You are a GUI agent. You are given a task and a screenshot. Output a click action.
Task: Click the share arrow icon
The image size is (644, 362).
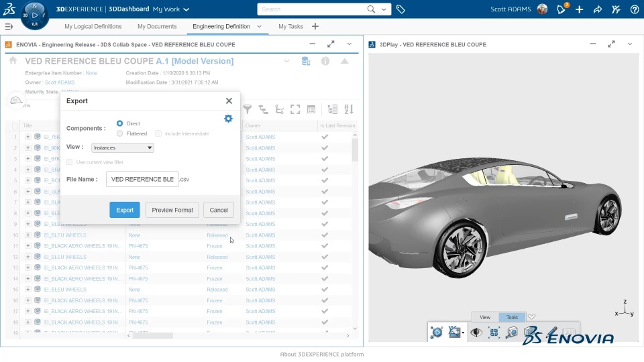(x=598, y=9)
